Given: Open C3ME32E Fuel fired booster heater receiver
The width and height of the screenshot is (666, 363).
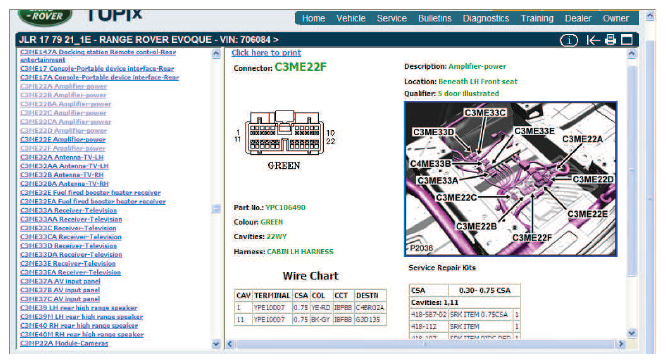Looking at the screenshot, I should click(90, 192).
